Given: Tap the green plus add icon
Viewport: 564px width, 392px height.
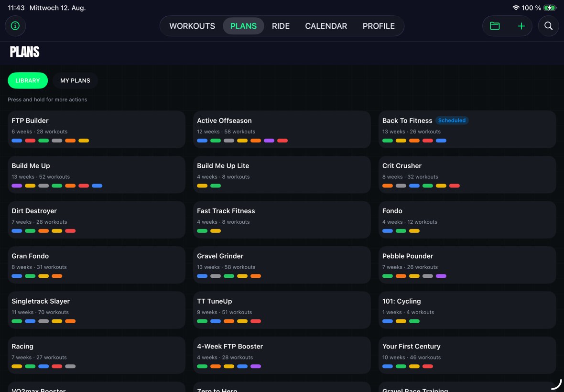Looking at the screenshot, I should tap(521, 26).
